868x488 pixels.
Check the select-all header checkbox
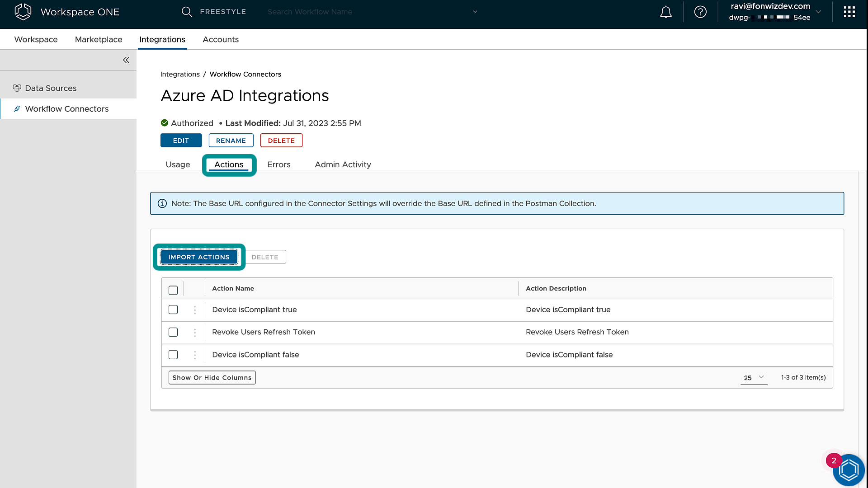(173, 290)
